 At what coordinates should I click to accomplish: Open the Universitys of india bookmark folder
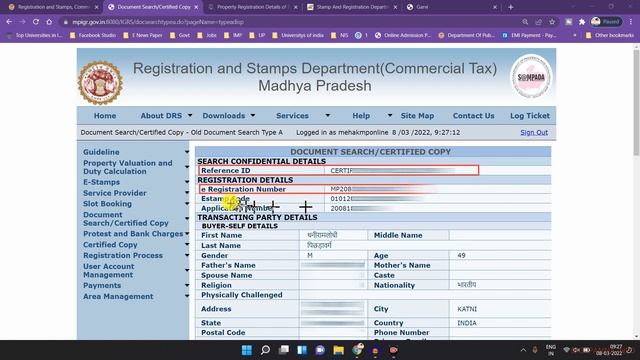pyautogui.click(x=298, y=36)
